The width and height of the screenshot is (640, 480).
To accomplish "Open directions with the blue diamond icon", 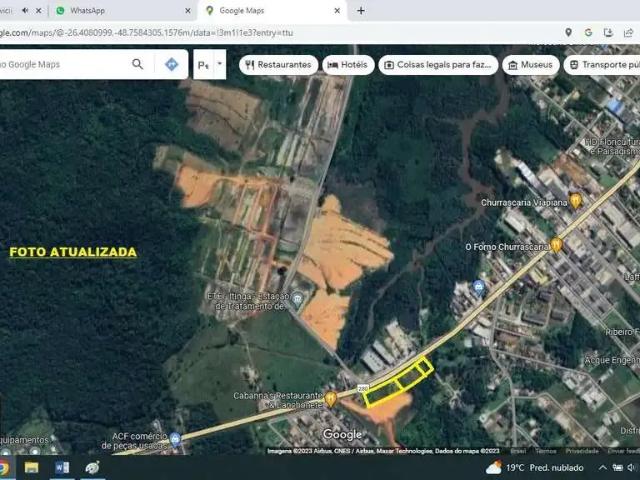I will (171, 64).
